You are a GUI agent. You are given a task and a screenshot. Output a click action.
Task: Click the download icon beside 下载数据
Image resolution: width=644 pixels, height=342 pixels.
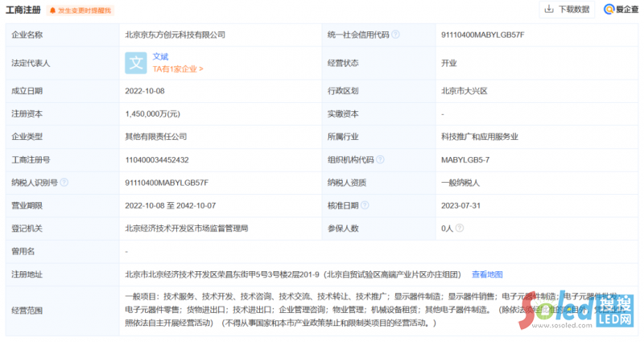(549, 10)
